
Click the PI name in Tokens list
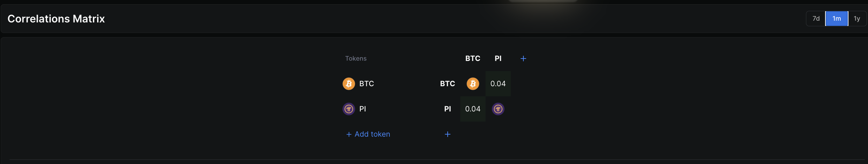(362, 109)
